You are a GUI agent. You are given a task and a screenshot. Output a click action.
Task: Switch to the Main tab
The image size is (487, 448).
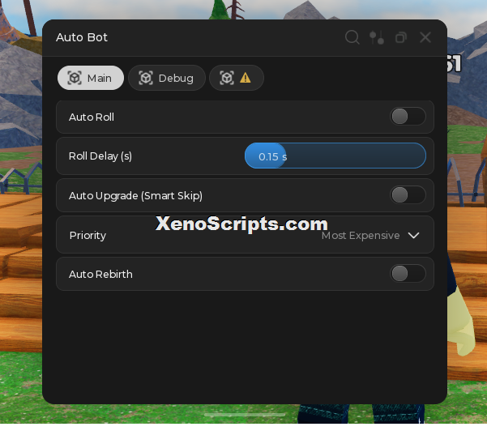(x=91, y=78)
